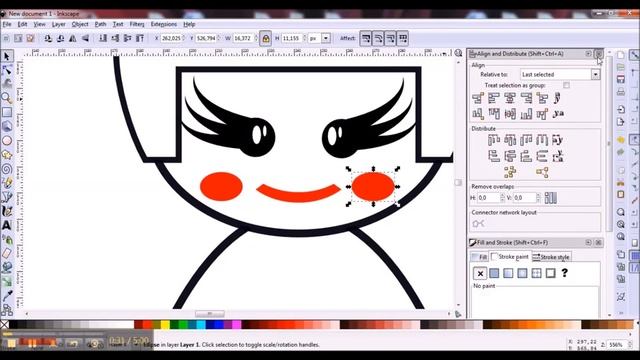Toggle first Affect stroke width button
The image size is (640, 360).
[366, 38]
